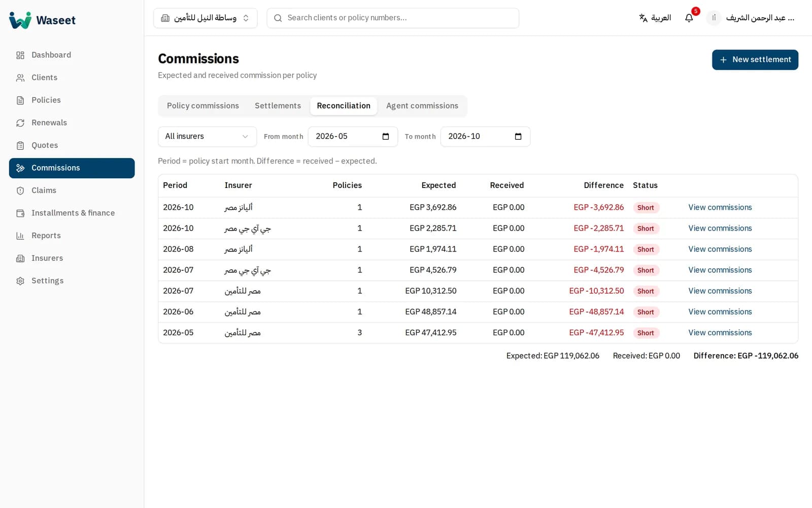The height and width of the screenshot is (508, 812).
Task: Open Installments & finance wallet icon
Action: (20, 213)
